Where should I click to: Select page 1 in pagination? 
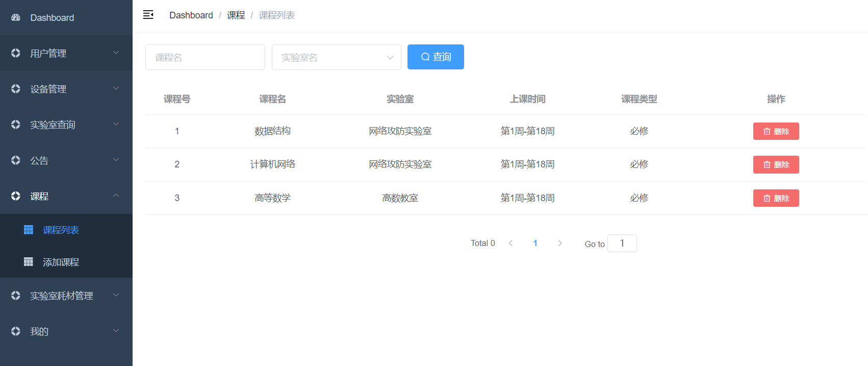(535, 243)
